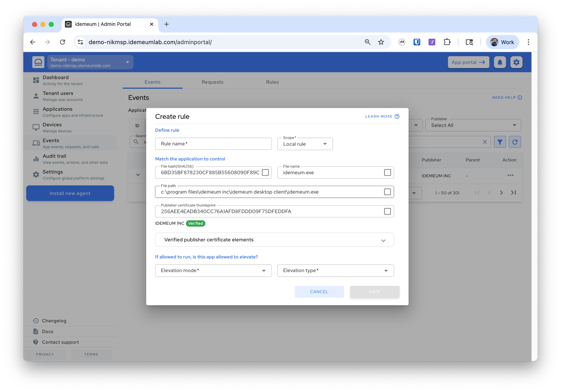This screenshot has height=392, width=561.
Task: Bookmark this page with star icon
Action: [x=381, y=42]
